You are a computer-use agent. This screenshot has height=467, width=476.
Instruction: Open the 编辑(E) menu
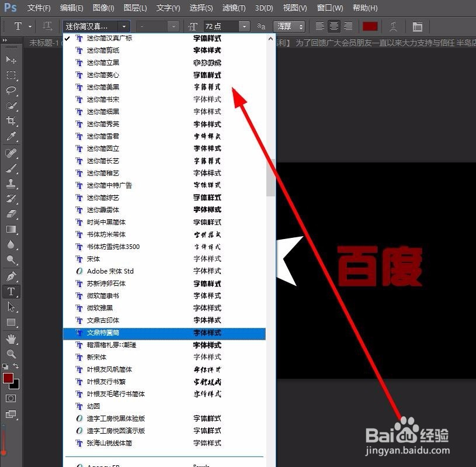tap(71, 8)
